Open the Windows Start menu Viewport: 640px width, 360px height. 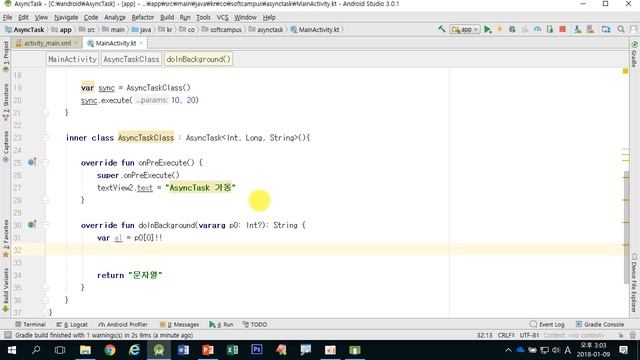12,350
